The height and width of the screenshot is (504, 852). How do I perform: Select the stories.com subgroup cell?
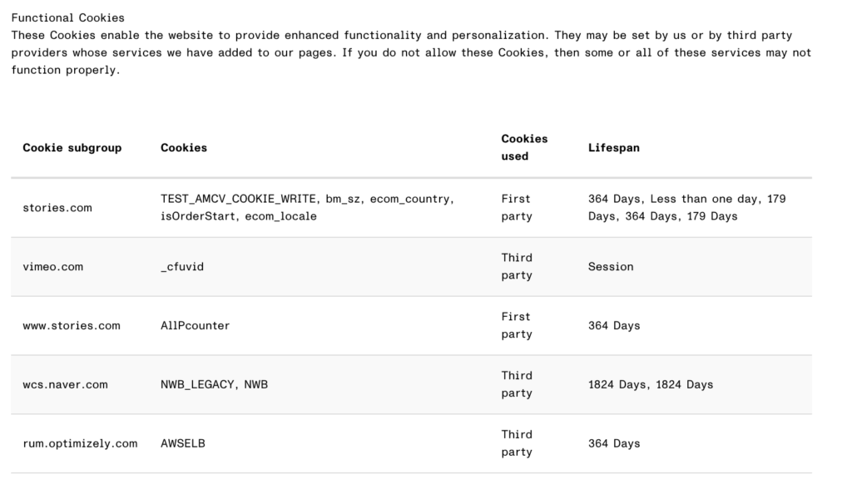tap(57, 208)
